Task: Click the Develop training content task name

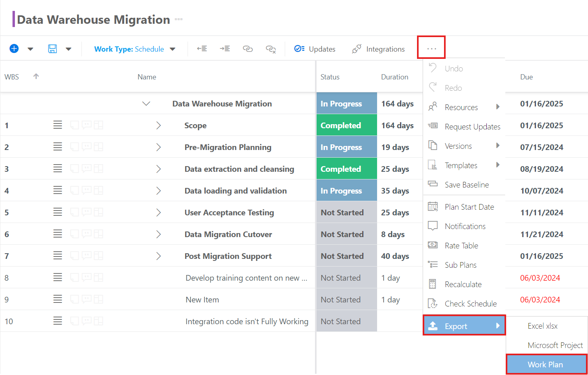Action: point(246,278)
